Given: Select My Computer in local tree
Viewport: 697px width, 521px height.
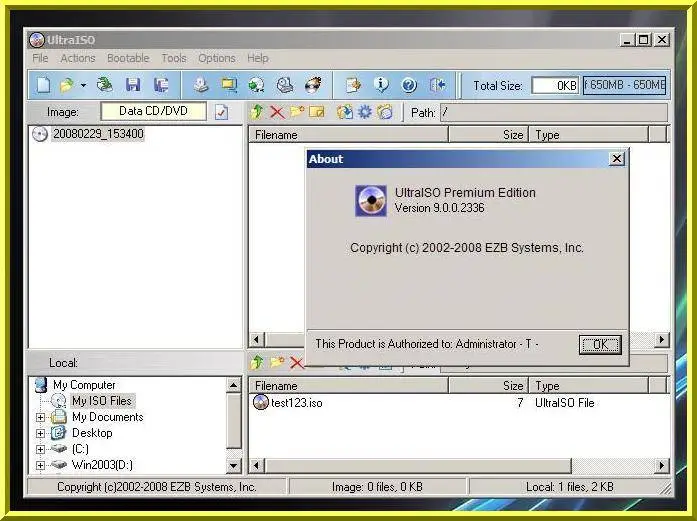Looking at the screenshot, I should coord(84,385).
